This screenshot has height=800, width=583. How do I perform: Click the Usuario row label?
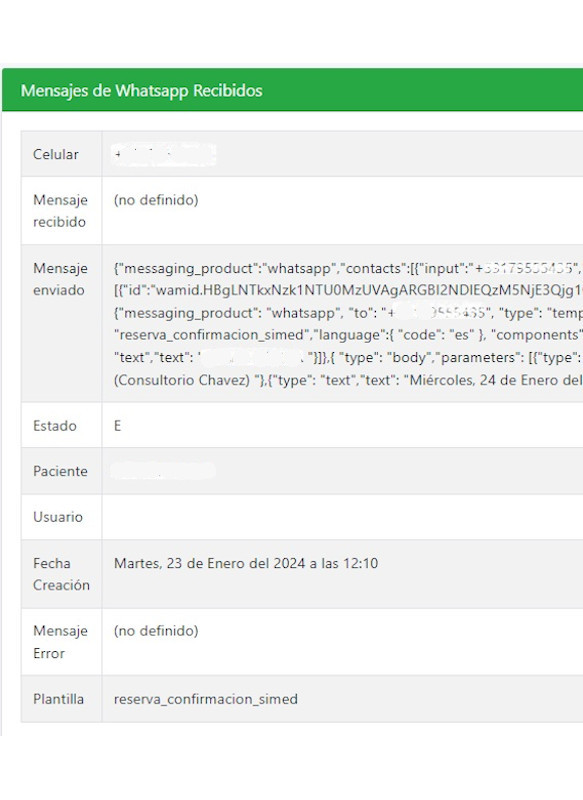pyautogui.click(x=58, y=517)
